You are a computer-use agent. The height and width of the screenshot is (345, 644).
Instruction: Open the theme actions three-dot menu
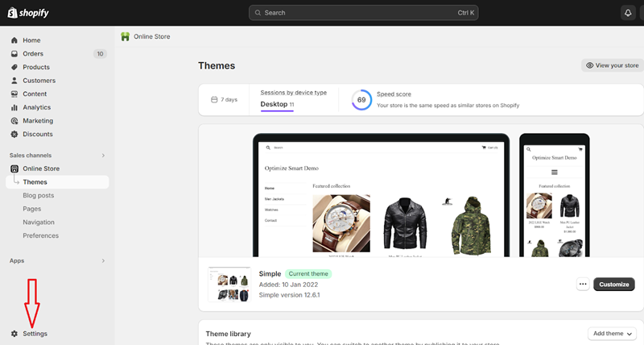coord(583,285)
